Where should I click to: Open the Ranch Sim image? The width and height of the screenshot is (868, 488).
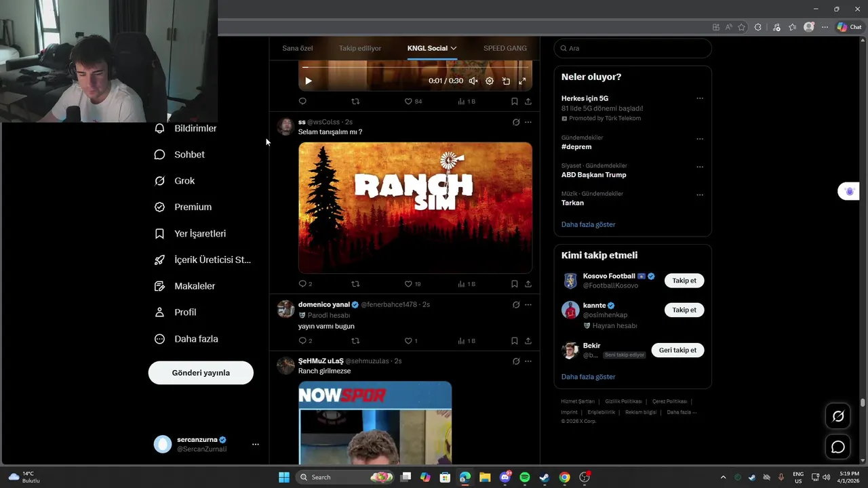click(x=415, y=207)
